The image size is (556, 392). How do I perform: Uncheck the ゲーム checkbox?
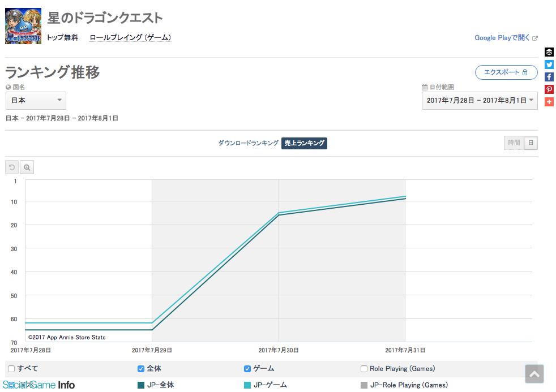pos(247,369)
